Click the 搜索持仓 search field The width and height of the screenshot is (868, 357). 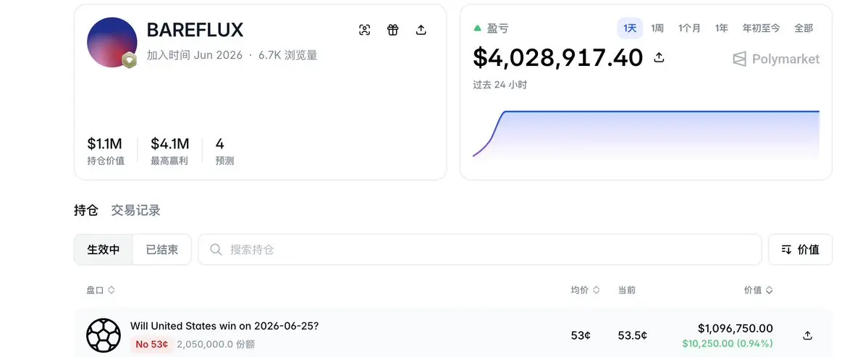(480, 250)
